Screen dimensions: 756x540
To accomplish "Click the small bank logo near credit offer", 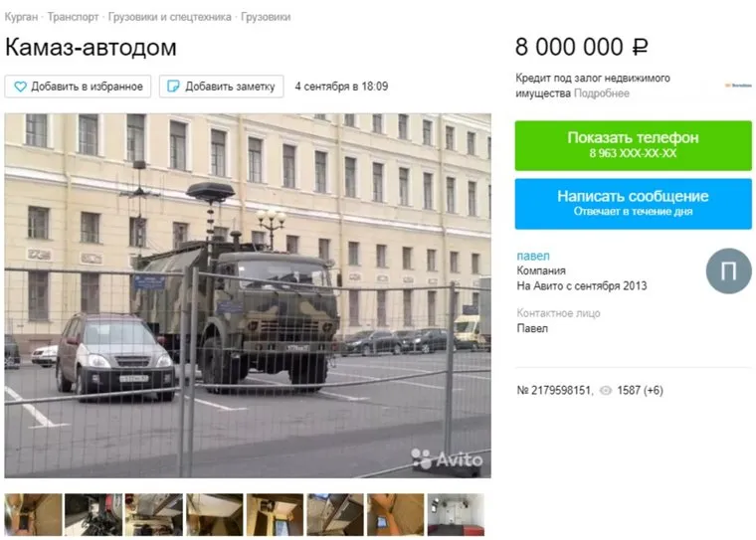I will click(738, 86).
